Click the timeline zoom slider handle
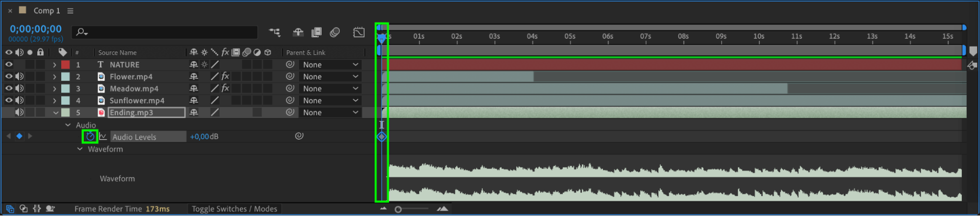 coord(398,209)
